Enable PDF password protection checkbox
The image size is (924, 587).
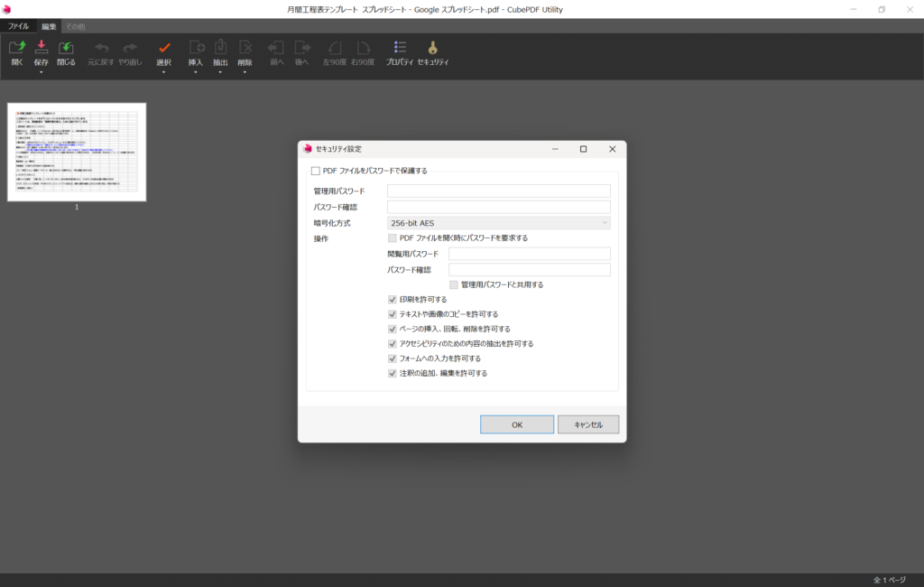(x=316, y=171)
